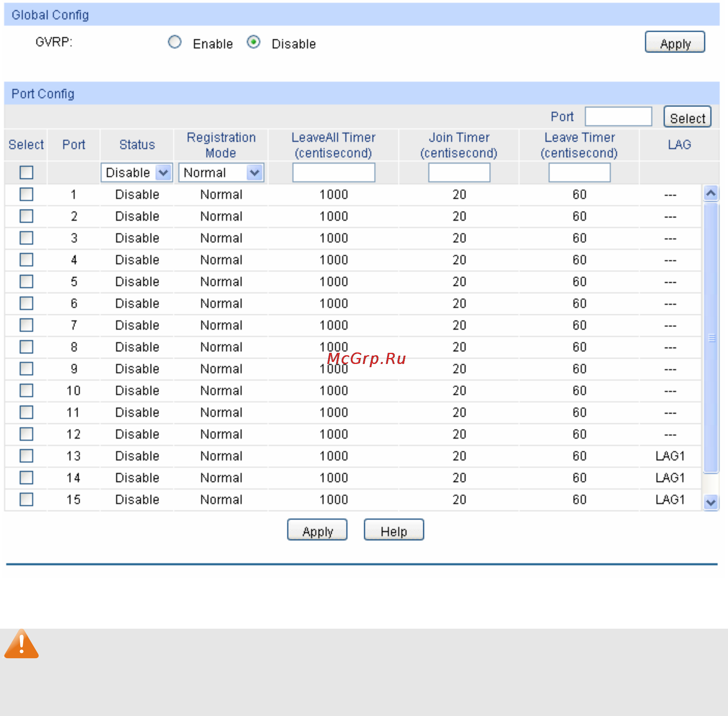Check the checkbox for port 13

pyautogui.click(x=26, y=456)
